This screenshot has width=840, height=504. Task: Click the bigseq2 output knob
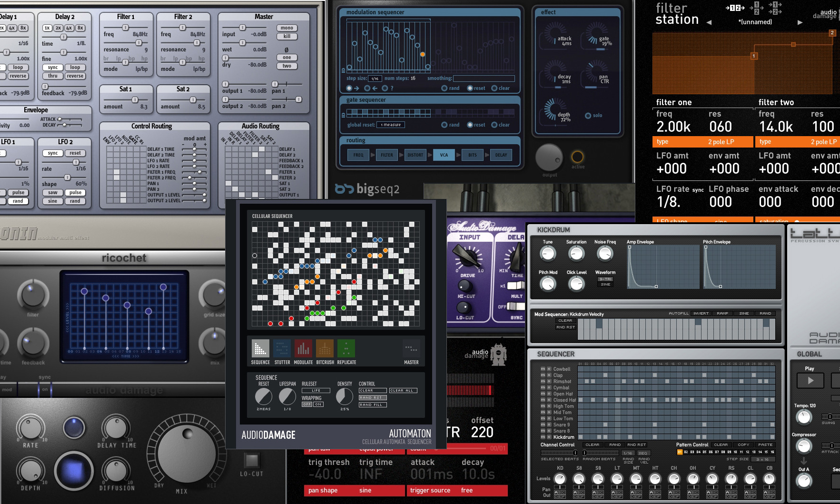[549, 157]
